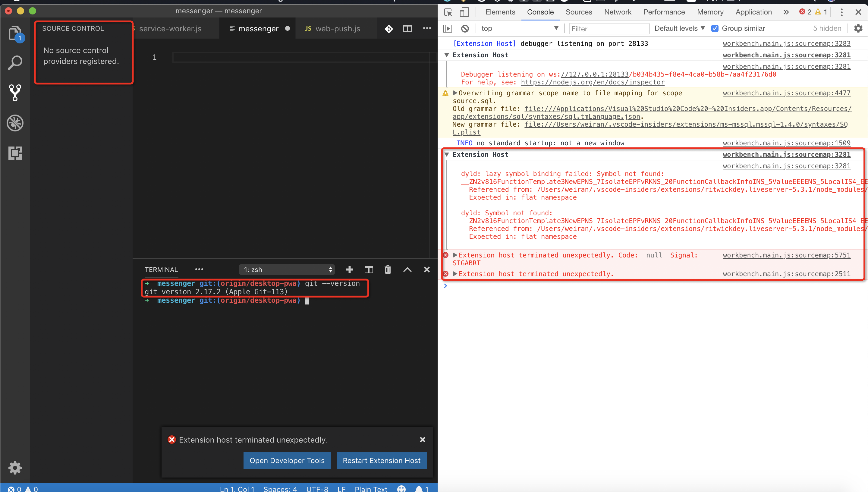Select the inspect element tool

[448, 12]
